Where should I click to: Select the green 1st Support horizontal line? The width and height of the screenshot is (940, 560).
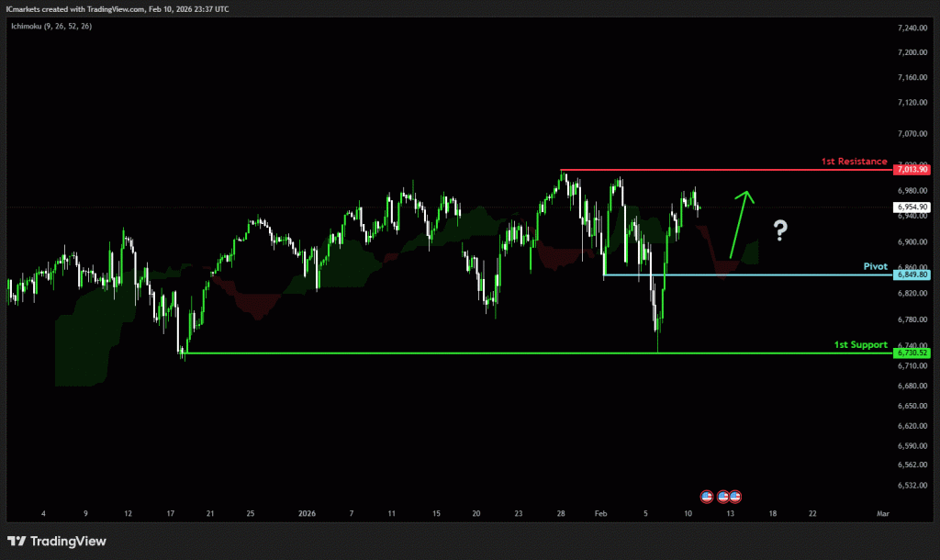coord(459,353)
